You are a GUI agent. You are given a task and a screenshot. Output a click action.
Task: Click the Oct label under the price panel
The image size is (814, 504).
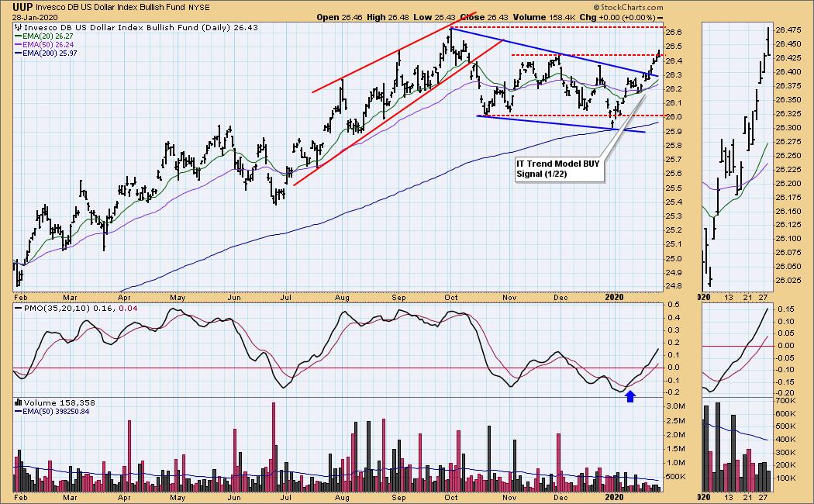click(451, 298)
